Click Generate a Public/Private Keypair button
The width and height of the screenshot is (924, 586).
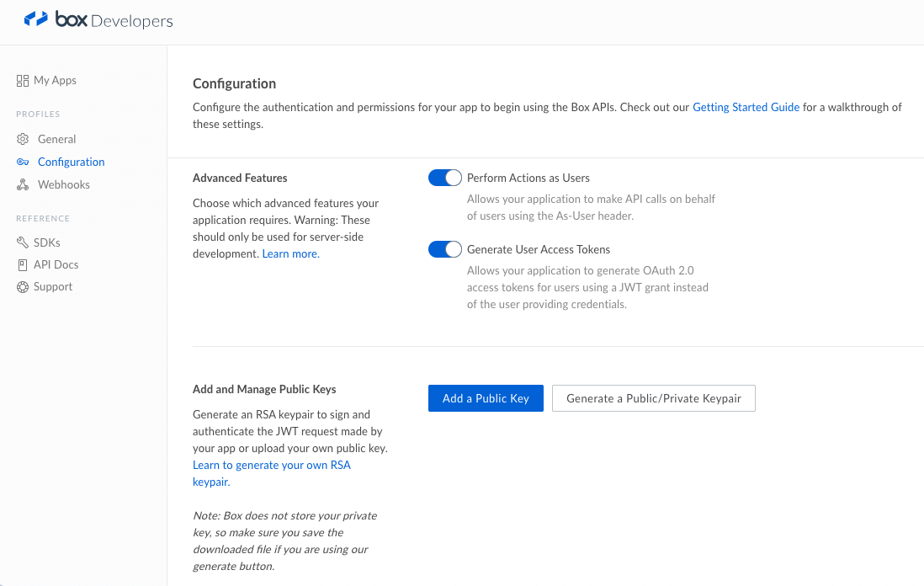pyautogui.click(x=653, y=398)
